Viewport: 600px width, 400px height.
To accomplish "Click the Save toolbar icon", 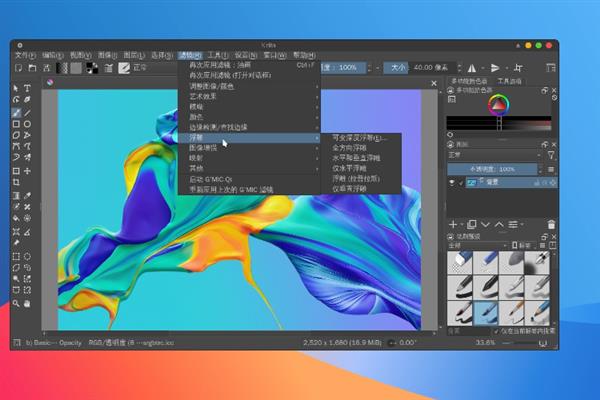I will click(46, 68).
